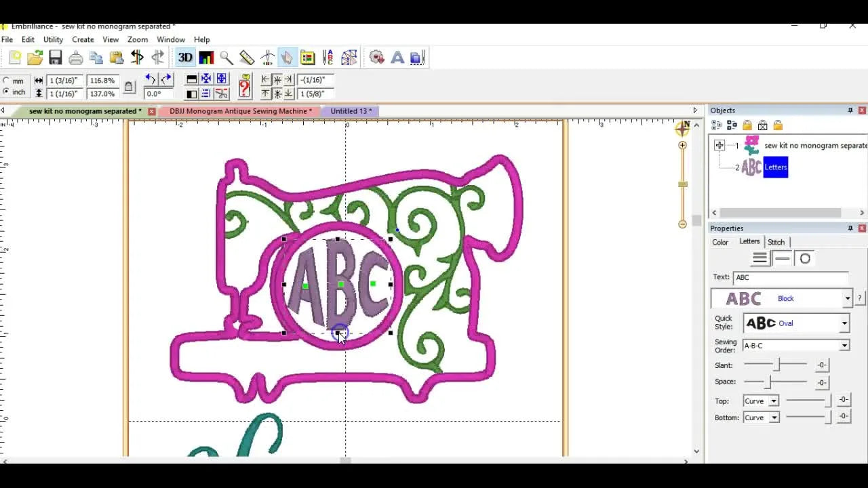Choose circle text mode
This screenshot has width=868, height=488.
805,258
